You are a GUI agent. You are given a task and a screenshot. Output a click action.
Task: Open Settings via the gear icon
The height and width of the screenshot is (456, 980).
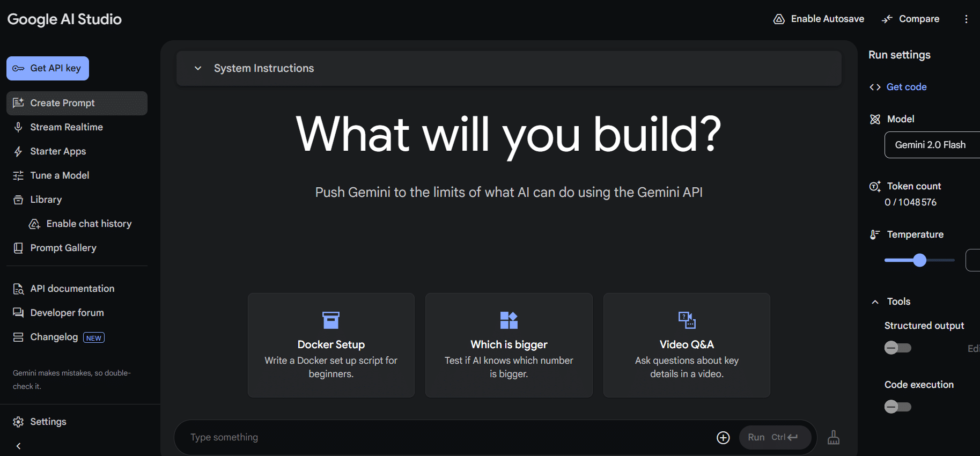[x=18, y=422]
